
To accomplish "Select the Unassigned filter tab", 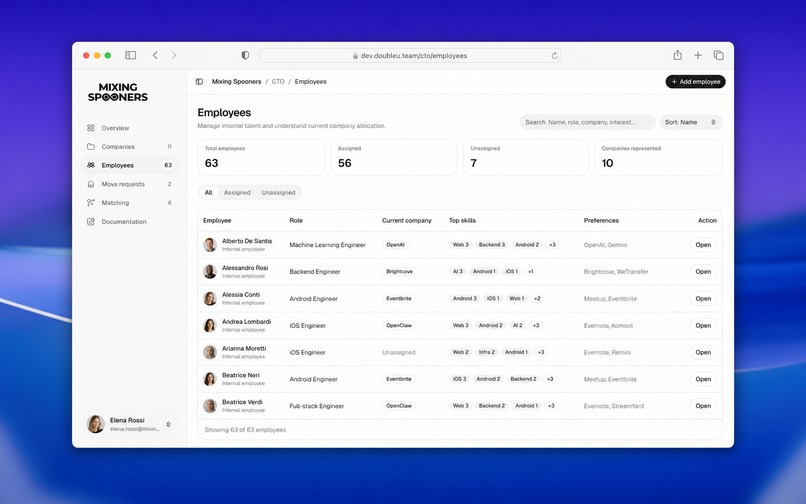I will coord(278,192).
